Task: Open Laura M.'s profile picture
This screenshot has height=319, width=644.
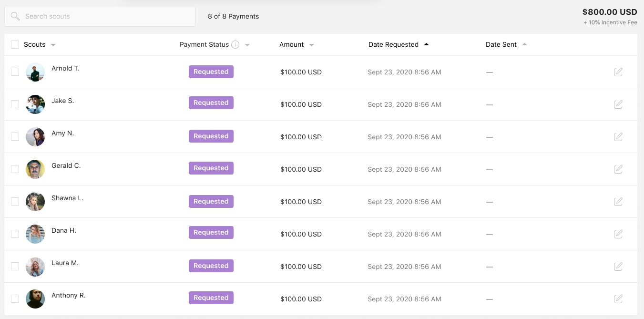Action: [x=35, y=267]
